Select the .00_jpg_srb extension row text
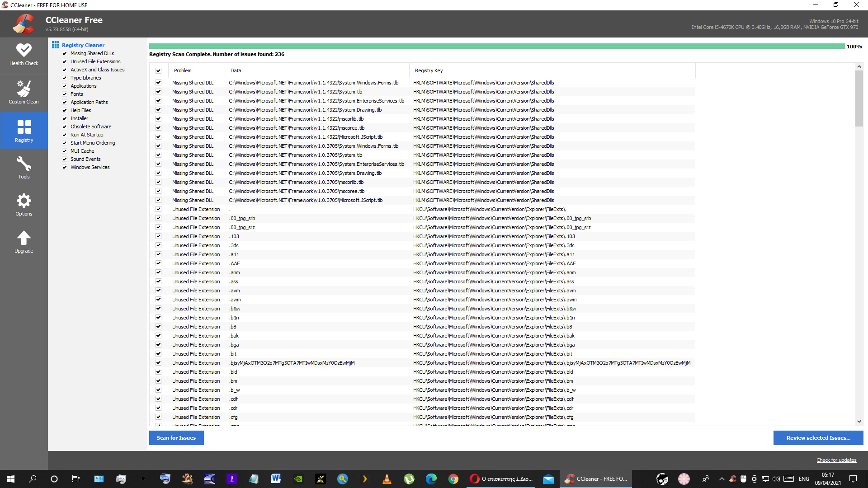Screen dimensions: 868x488 coord(242,218)
